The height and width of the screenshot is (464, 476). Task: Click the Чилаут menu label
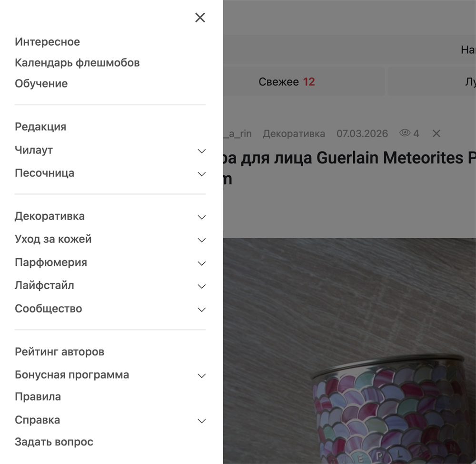click(x=34, y=150)
